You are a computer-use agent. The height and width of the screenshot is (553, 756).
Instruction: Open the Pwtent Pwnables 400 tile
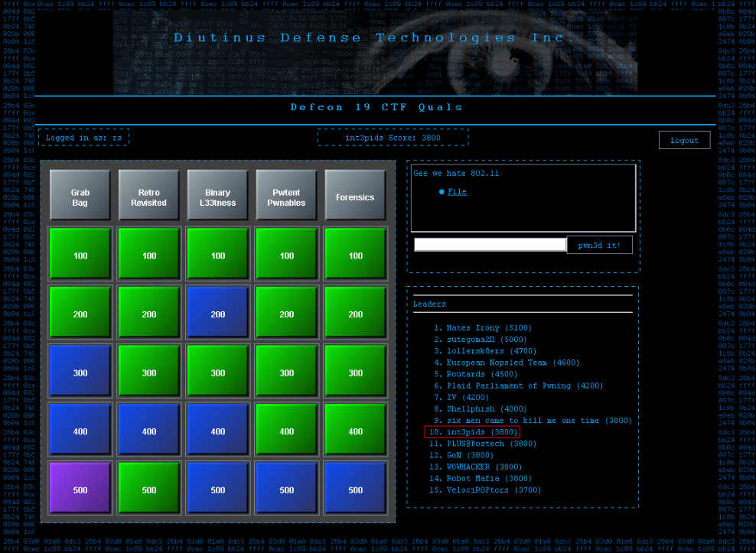click(x=287, y=430)
